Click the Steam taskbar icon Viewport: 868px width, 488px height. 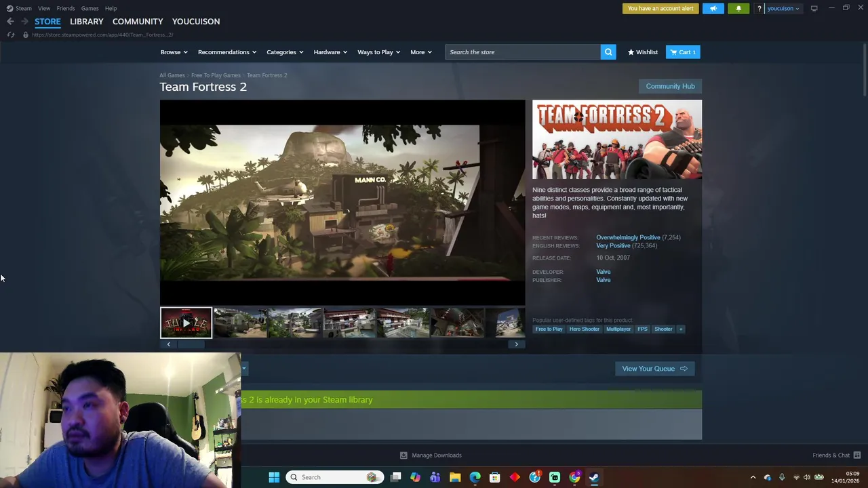tap(594, 477)
